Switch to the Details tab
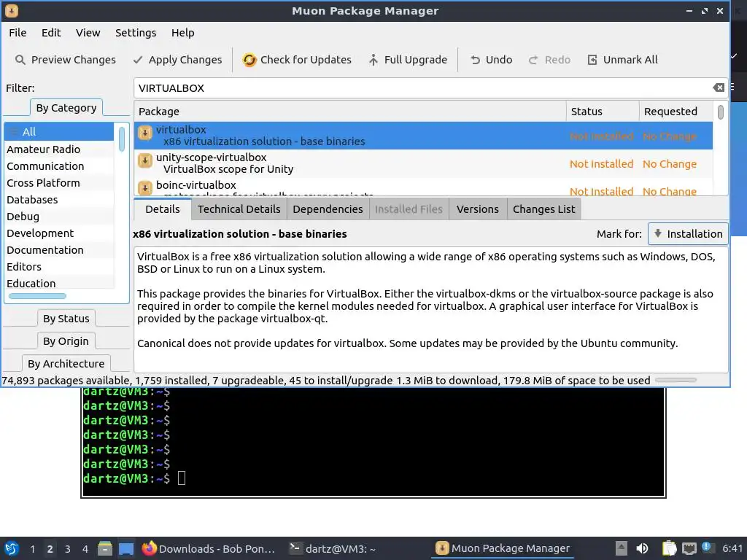This screenshot has width=747, height=560. tap(163, 209)
